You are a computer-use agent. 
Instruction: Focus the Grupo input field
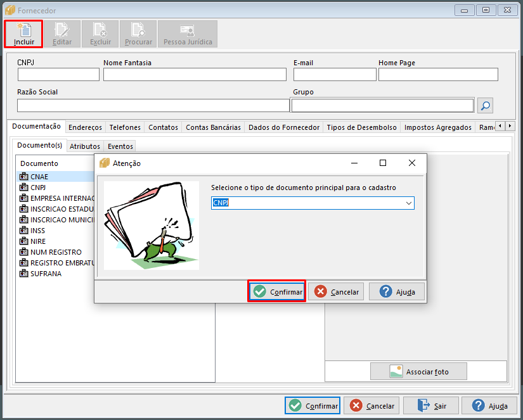click(x=382, y=105)
